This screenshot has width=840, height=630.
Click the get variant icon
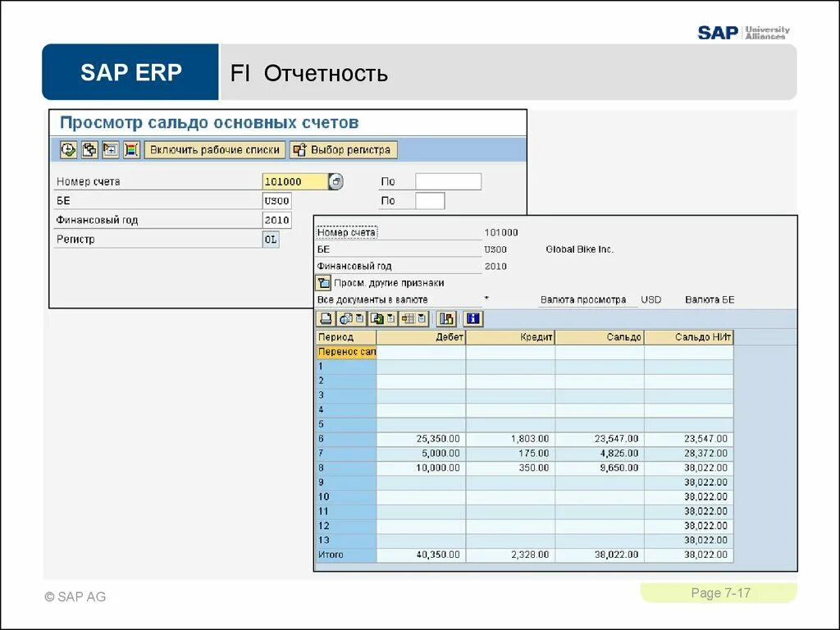(x=89, y=150)
